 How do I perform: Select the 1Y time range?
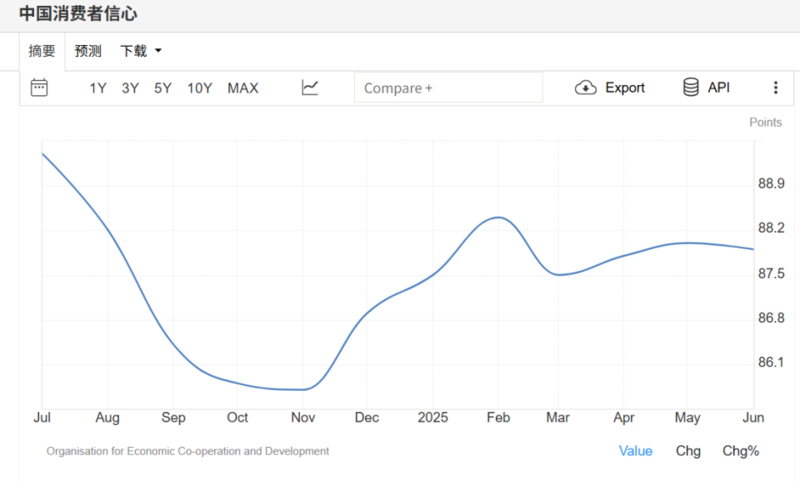tap(98, 88)
